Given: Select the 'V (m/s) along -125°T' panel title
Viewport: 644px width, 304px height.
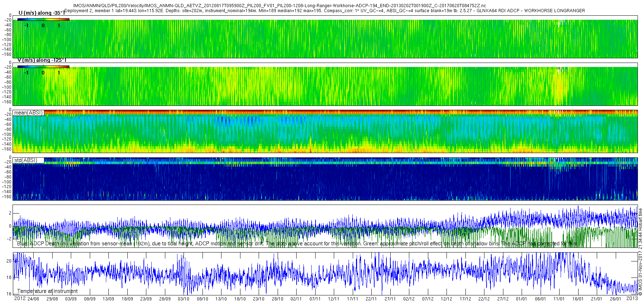Looking at the screenshot, I should click(42, 60).
